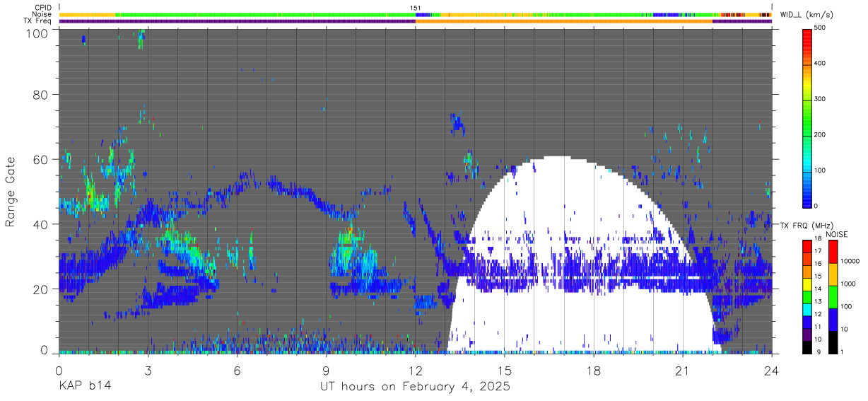Click the Noise row label
Viewport: 868px width, 401px height.
click(x=42, y=14)
